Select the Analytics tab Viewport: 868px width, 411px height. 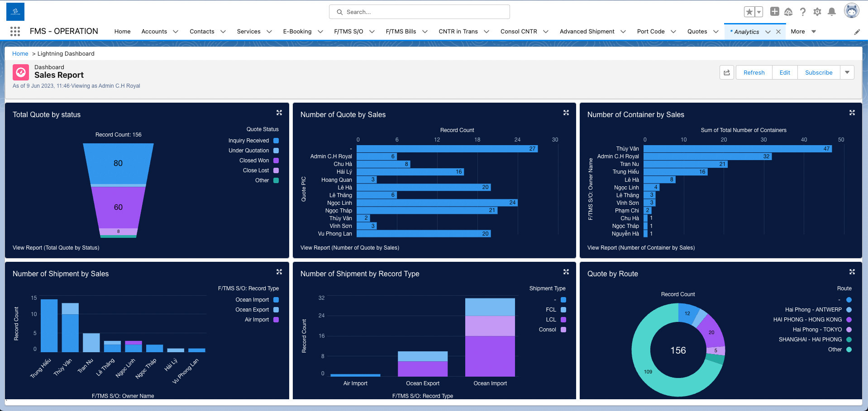[x=746, y=32]
